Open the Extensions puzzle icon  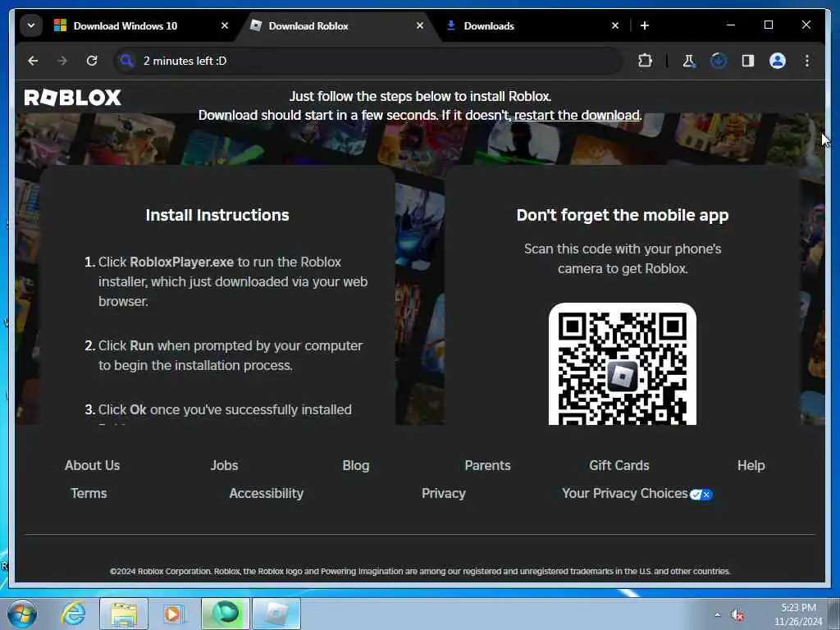pyautogui.click(x=645, y=61)
